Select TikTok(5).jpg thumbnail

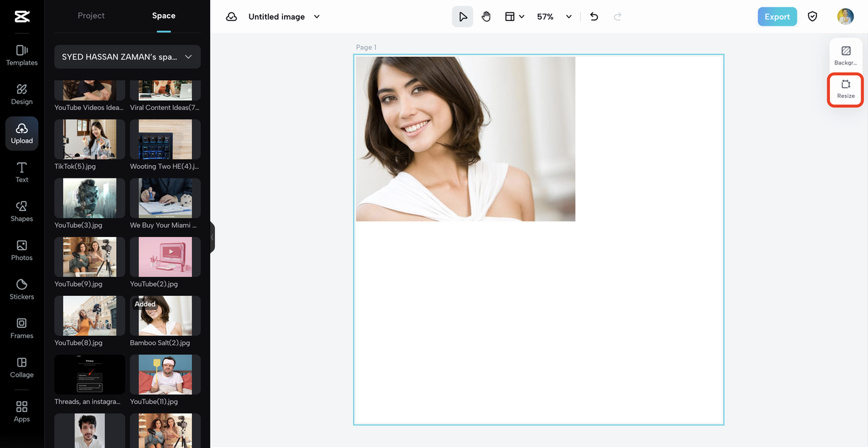[90, 139]
